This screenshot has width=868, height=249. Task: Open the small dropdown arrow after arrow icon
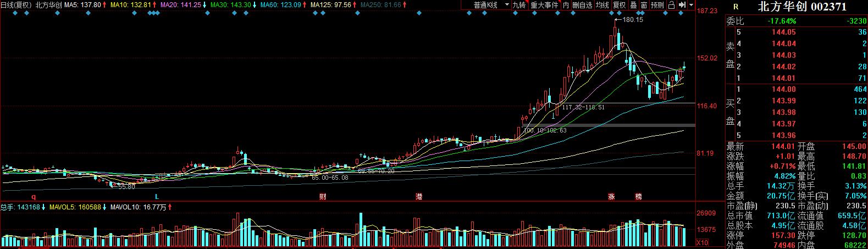click(x=690, y=5)
